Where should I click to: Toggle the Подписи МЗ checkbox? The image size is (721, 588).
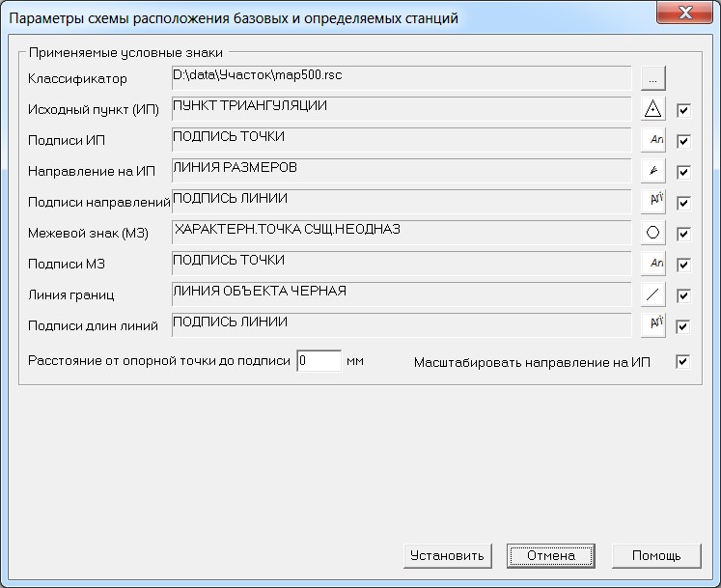coord(684,266)
